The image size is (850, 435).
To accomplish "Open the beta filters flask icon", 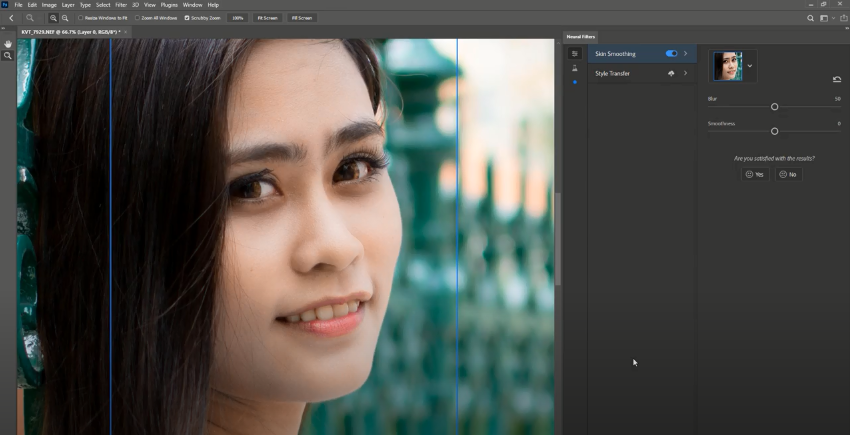I will (x=575, y=68).
